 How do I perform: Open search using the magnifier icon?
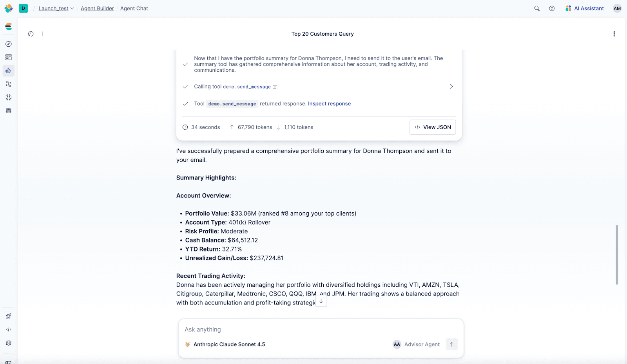point(536,8)
